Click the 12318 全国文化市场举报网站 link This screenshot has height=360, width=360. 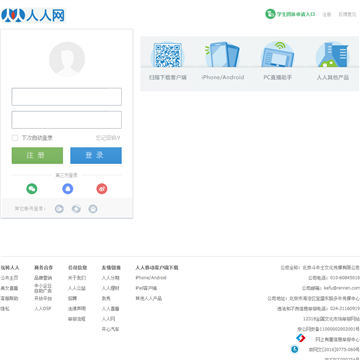coord(332,319)
